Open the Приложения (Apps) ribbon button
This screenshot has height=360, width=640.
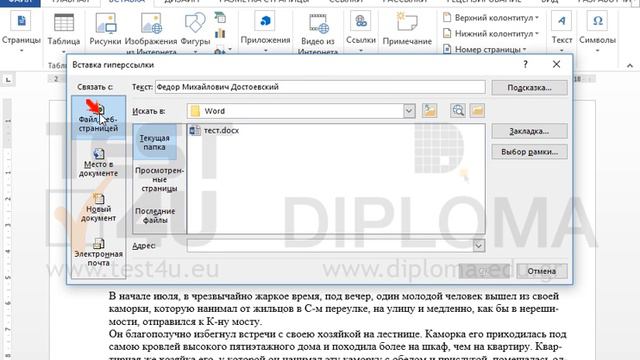coord(265,32)
